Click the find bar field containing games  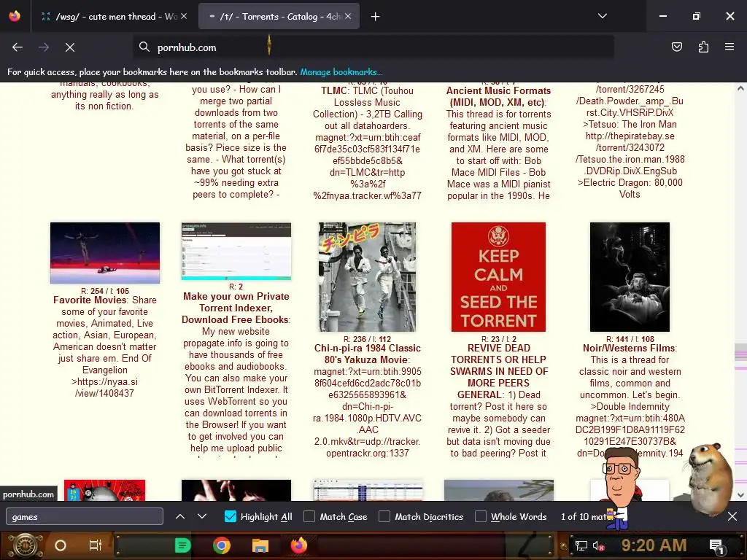tap(85, 517)
